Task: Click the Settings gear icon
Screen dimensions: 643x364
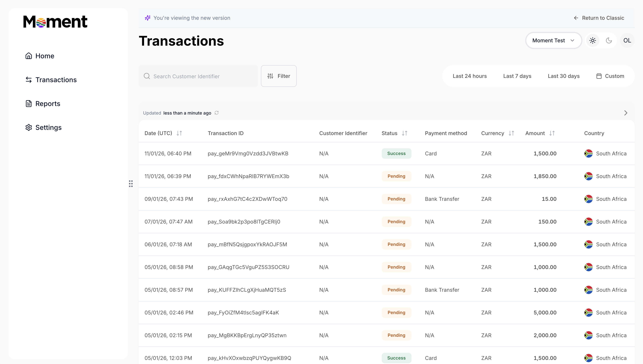Action: point(29,127)
